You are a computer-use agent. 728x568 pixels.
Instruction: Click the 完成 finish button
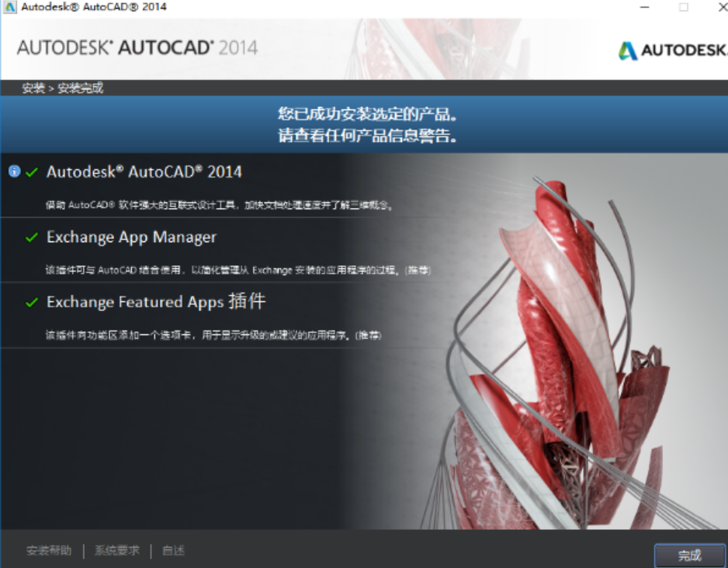pyautogui.click(x=689, y=556)
